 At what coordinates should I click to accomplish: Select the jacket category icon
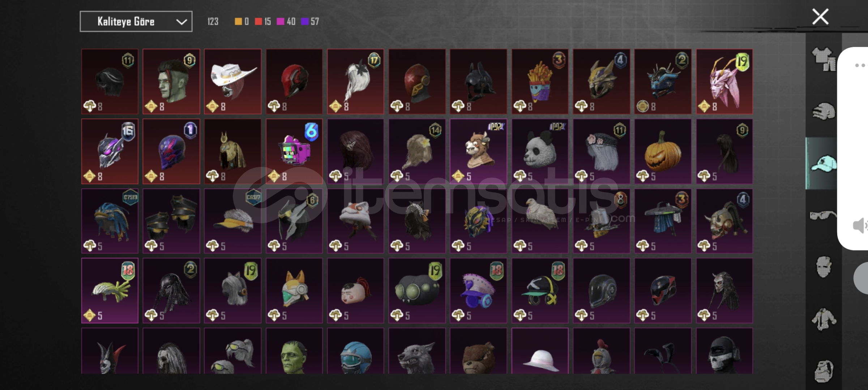coord(824,319)
